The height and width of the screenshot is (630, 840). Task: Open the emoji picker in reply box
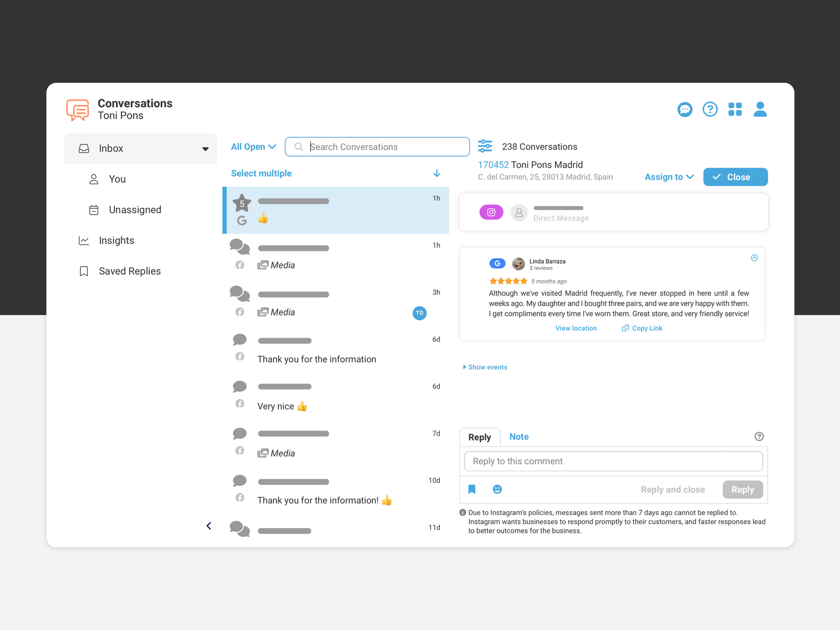tap(497, 489)
